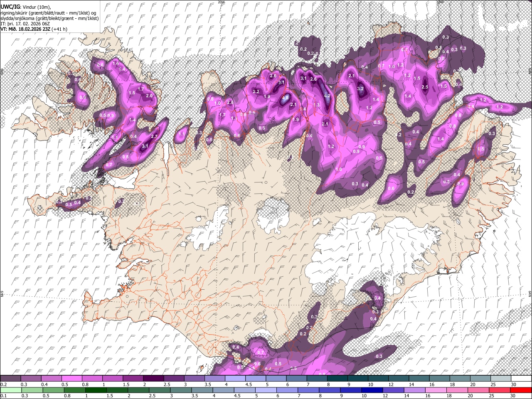
Task: Select the 4 grey-blue swatch in lower legend
Action: [x=224, y=390]
